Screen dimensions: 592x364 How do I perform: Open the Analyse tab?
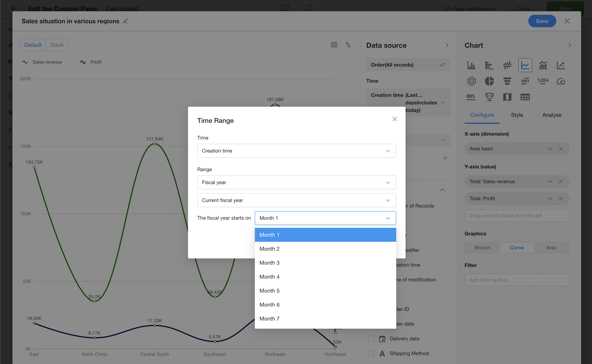(552, 115)
